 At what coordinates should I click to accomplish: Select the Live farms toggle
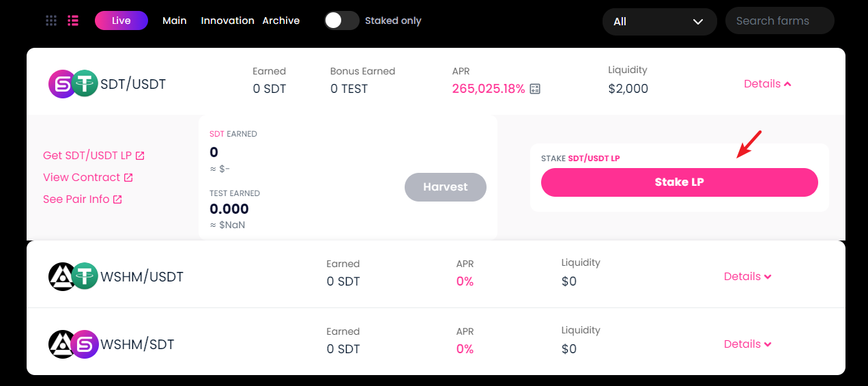(x=121, y=20)
